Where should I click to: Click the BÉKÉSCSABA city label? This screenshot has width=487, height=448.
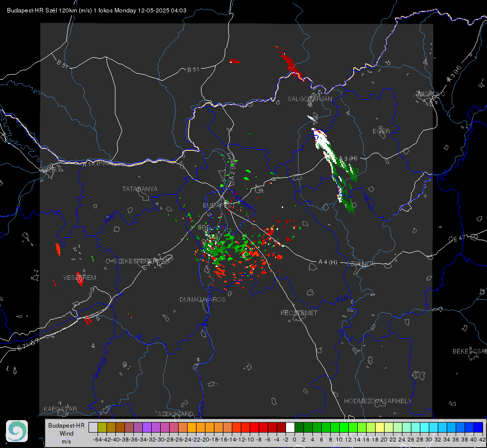(x=470, y=351)
